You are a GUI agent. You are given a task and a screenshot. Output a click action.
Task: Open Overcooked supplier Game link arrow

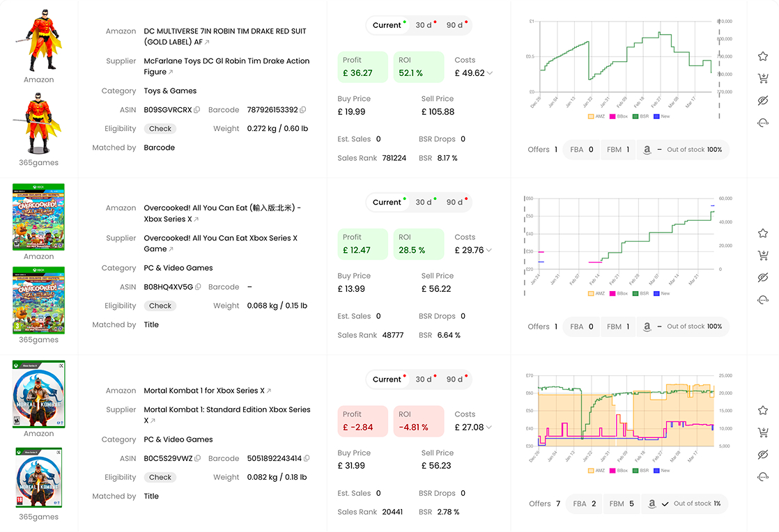(171, 249)
